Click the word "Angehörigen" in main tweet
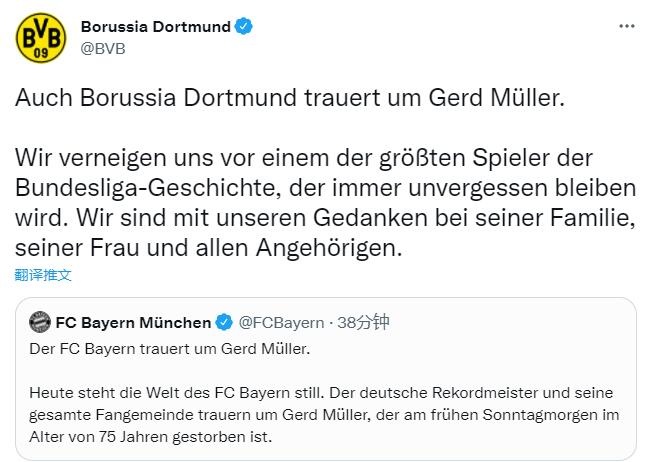649x462 pixels. pos(329,248)
